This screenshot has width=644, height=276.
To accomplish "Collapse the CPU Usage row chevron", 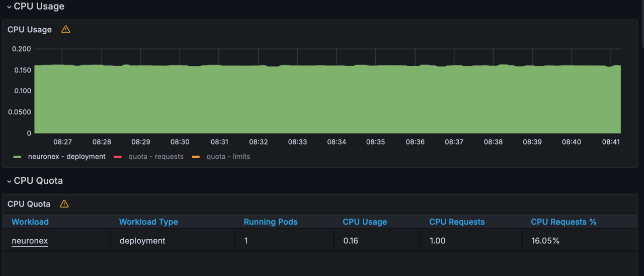I will click(x=9, y=7).
